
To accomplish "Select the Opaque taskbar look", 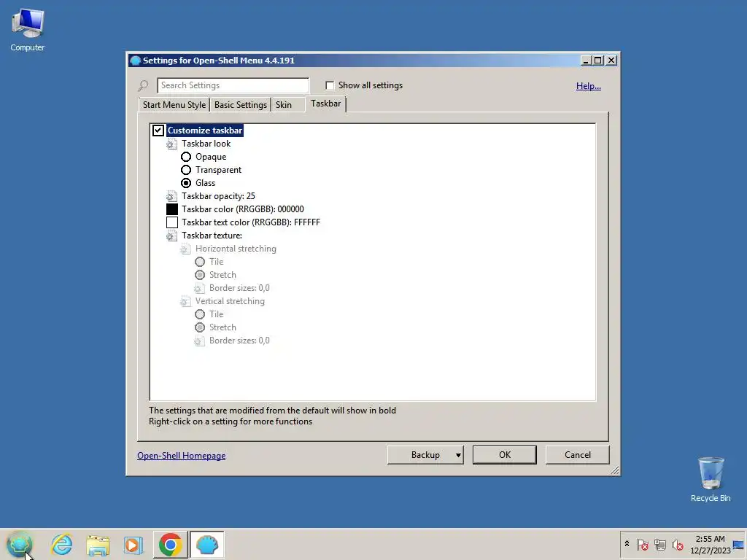I will point(186,157).
